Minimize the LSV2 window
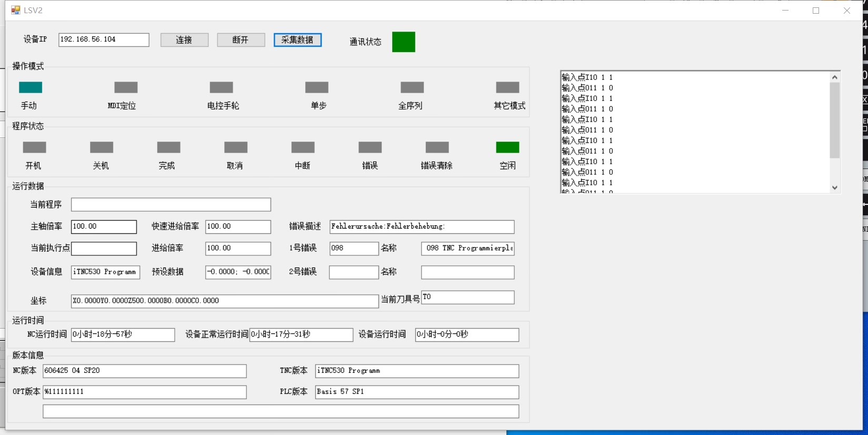Image resolution: width=868 pixels, height=435 pixels. 785,10
